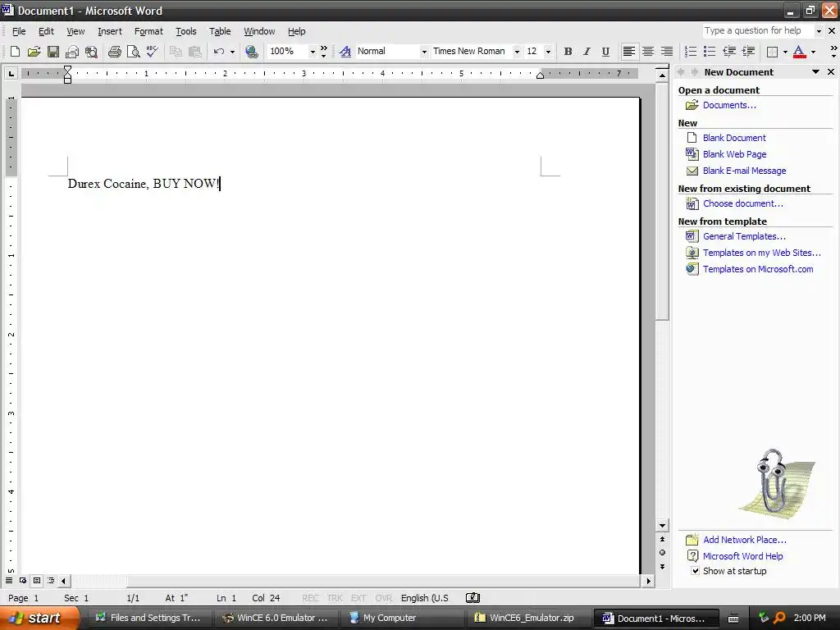
Task: Click the right indent marker on ruler
Action: coord(540,75)
